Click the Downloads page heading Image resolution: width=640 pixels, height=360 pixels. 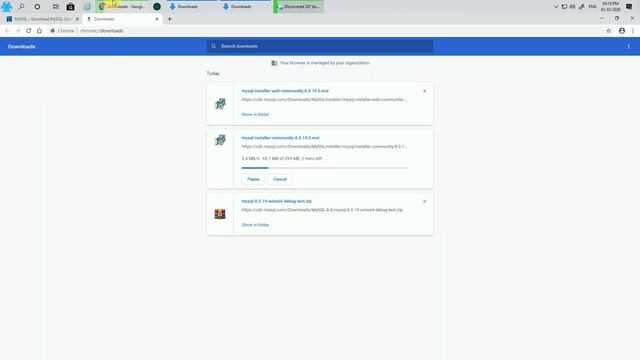21,47
